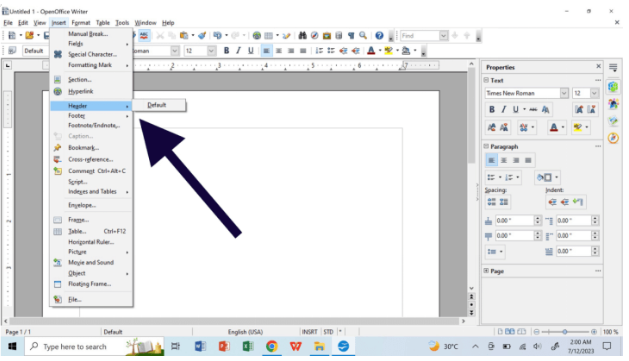This screenshot has width=629, height=361.
Task: Click the Find text field in the toolbar
Action: tap(420, 36)
